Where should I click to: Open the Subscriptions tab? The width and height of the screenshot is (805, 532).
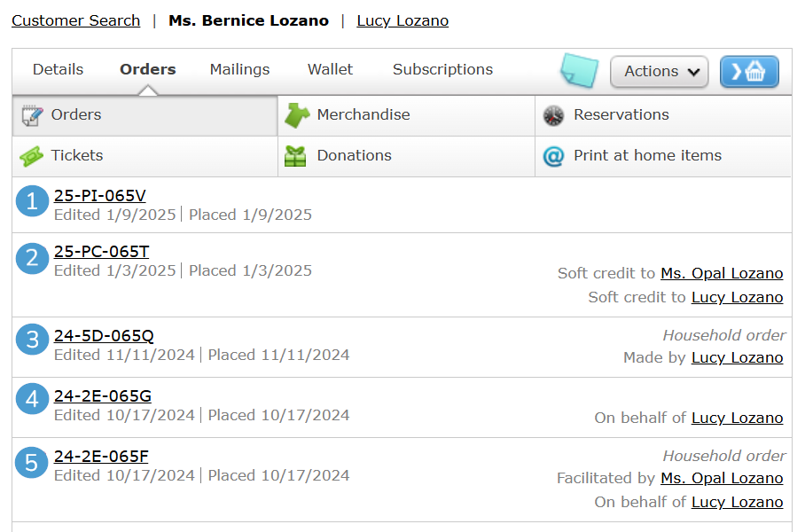pyautogui.click(x=442, y=69)
